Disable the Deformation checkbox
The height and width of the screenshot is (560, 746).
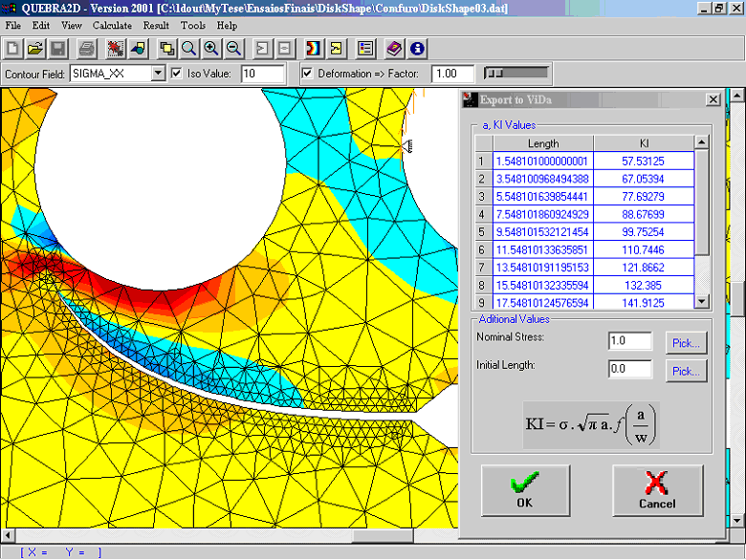tap(307, 74)
